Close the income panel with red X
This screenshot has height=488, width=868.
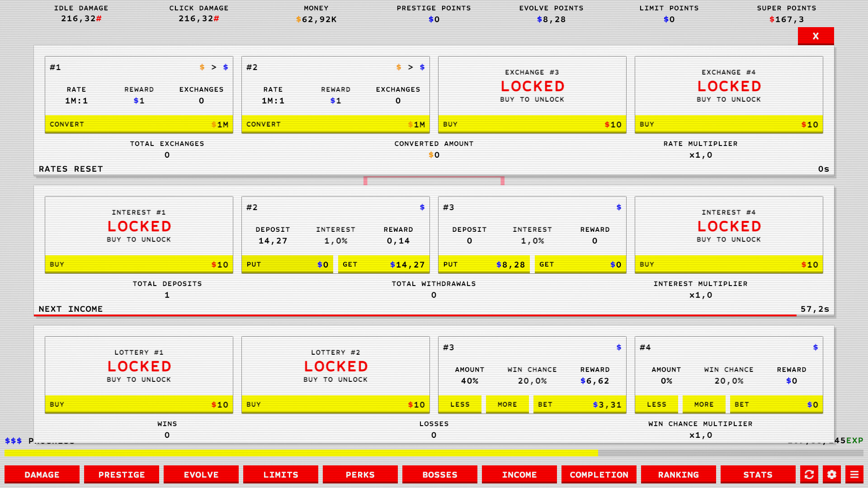click(816, 36)
